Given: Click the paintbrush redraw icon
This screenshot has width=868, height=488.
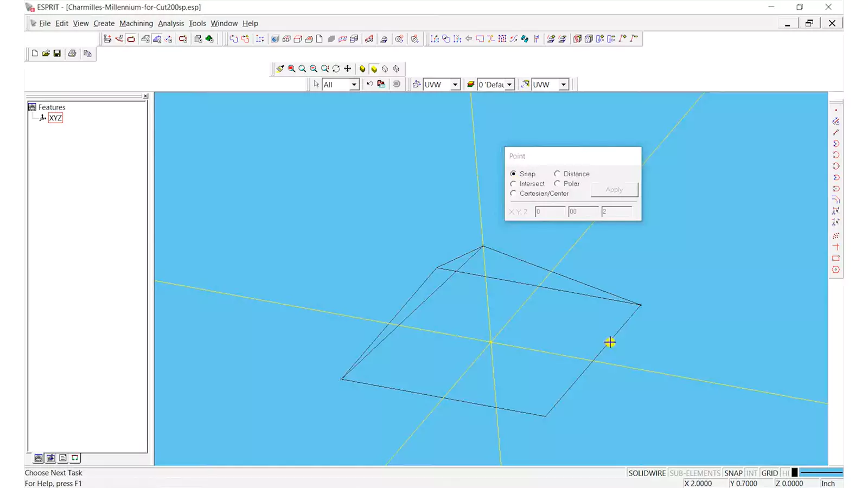Looking at the screenshot, I should [x=280, y=69].
